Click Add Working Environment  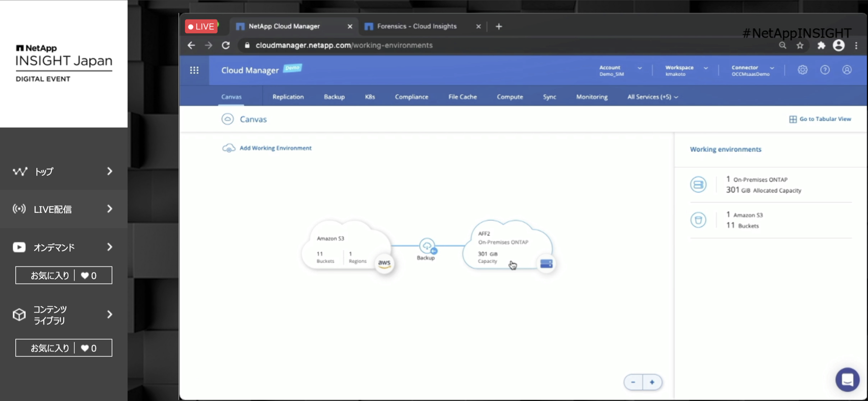pyautogui.click(x=267, y=148)
